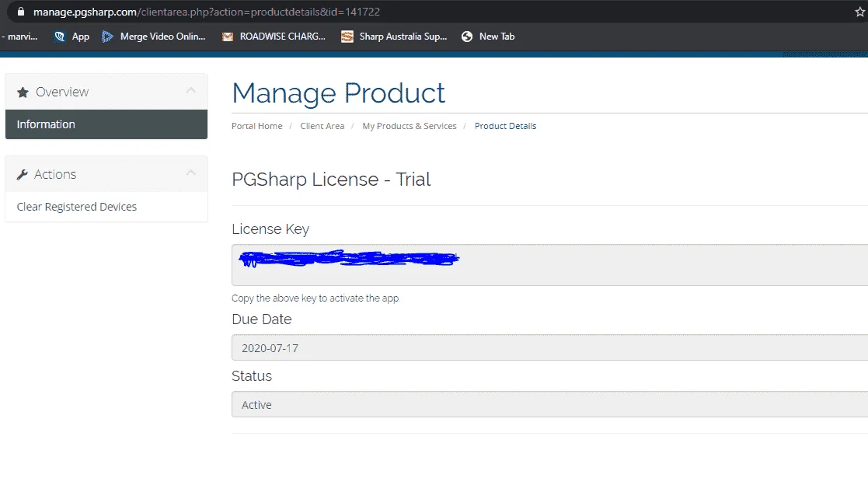Click the Actions wrench icon
Image resolution: width=868 pixels, height=478 pixels.
coord(22,174)
